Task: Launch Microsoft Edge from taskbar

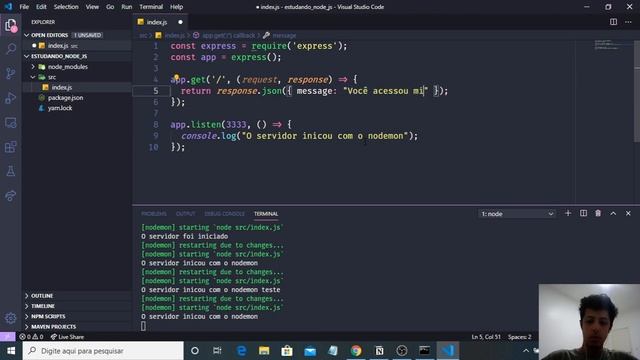Action: click(241, 351)
